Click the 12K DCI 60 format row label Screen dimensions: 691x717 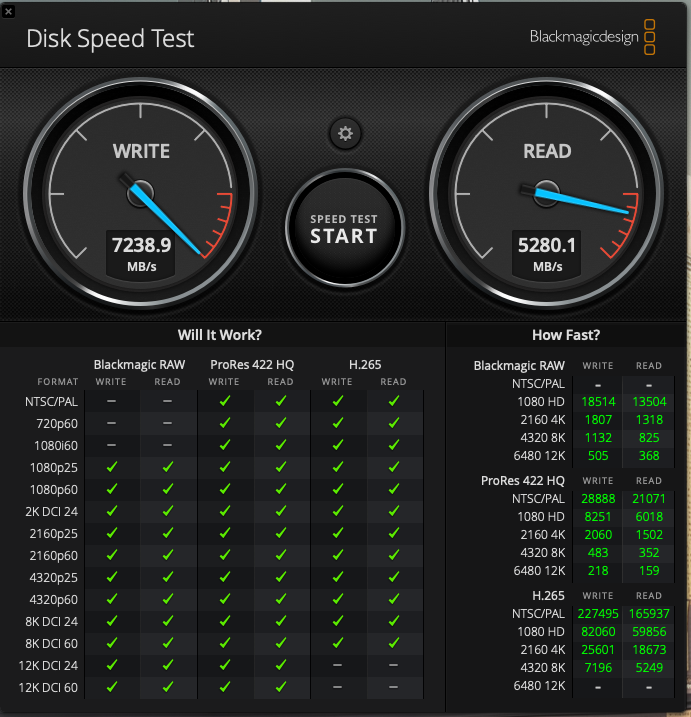(48, 687)
